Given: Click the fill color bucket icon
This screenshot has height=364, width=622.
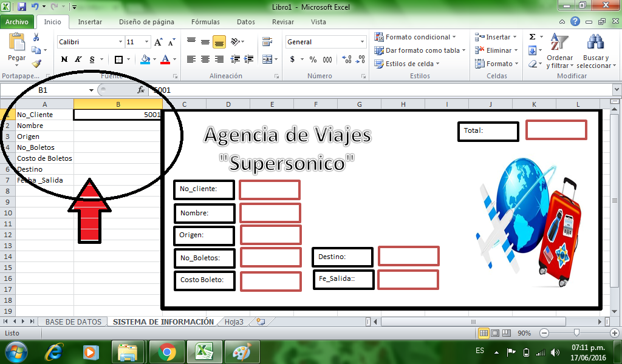Looking at the screenshot, I should point(145,59).
